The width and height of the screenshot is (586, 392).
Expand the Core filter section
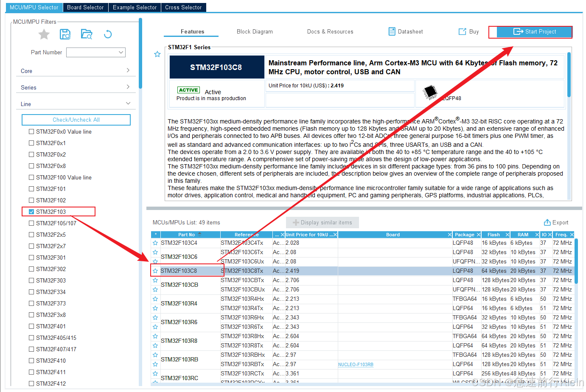pos(76,71)
